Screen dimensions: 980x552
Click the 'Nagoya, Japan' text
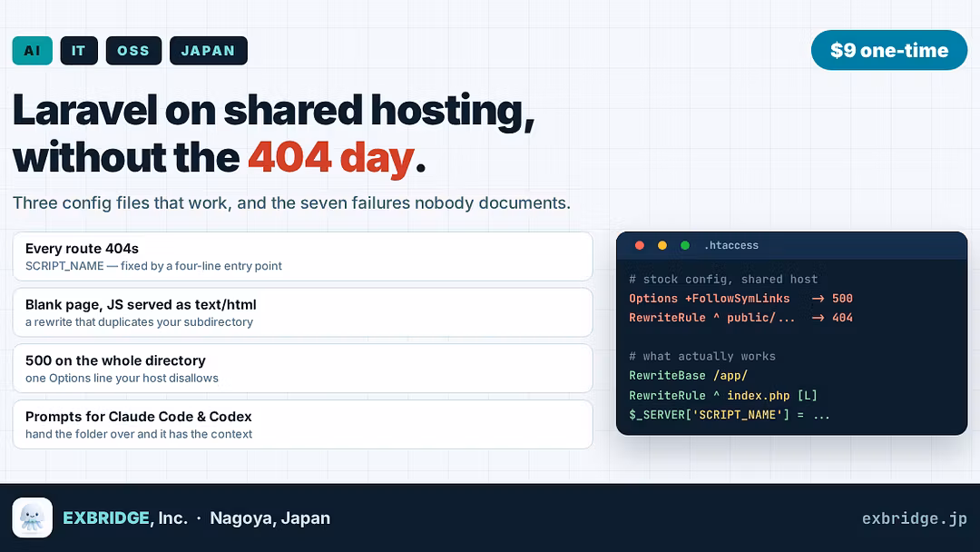[x=270, y=518]
